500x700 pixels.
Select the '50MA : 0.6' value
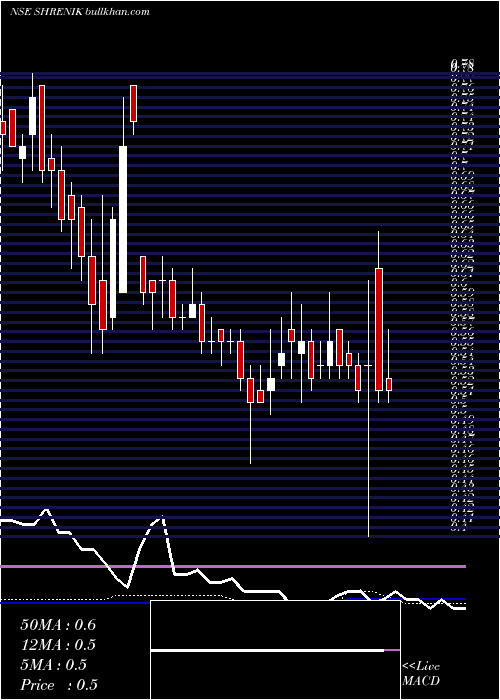click(58, 625)
